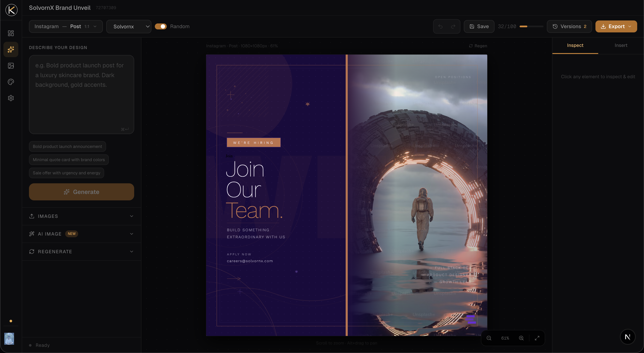
Task: Click the project title 'SolvornX Brand Unveil'
Action: [x=60, y=8]
